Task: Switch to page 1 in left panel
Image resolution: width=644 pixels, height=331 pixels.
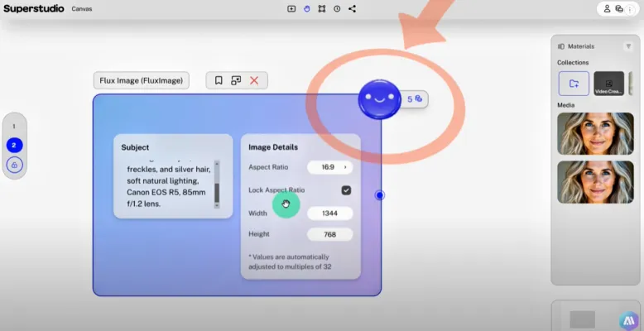Action: pos(15,126)
